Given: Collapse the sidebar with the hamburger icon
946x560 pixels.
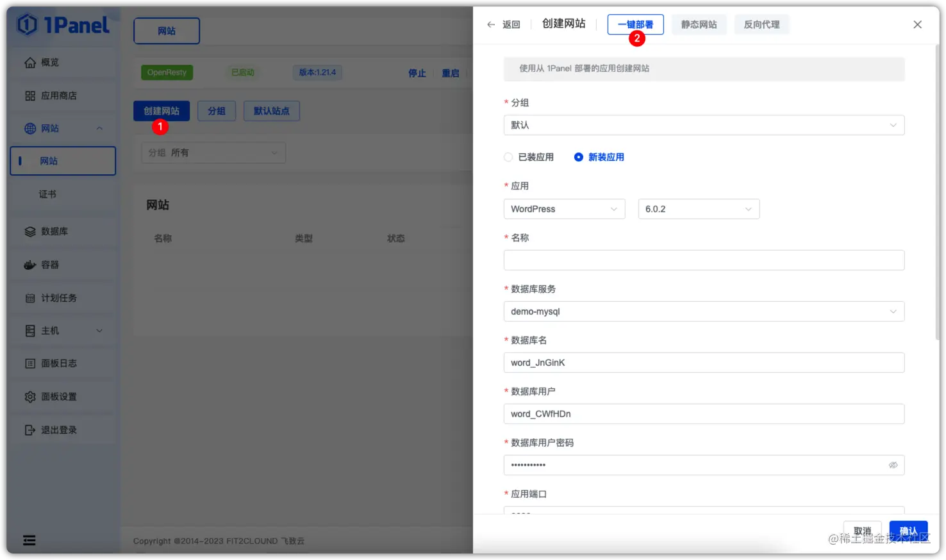Looking at the screenshot, I should (29, 540).
